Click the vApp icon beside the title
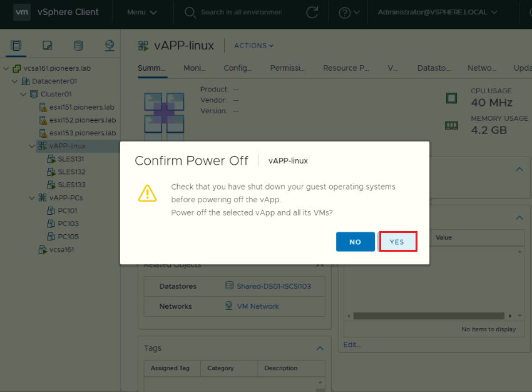 [143, 46]
